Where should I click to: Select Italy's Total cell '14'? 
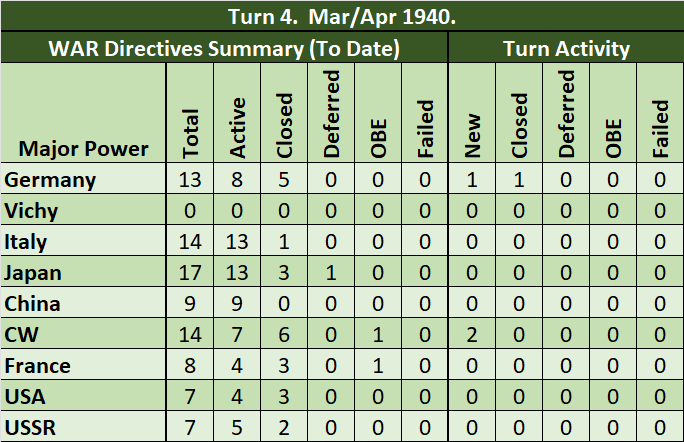coord(190,242)
